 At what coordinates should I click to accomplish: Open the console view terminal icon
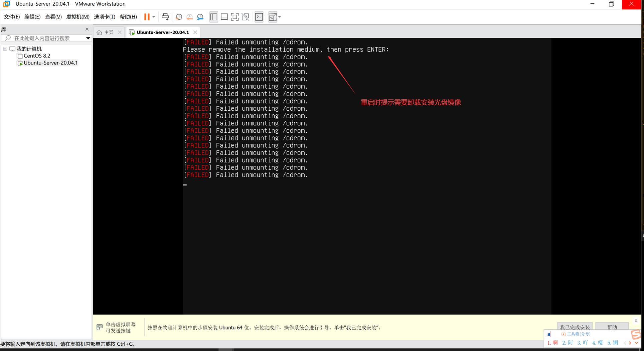pyautogui.click(x=259, y=17)
